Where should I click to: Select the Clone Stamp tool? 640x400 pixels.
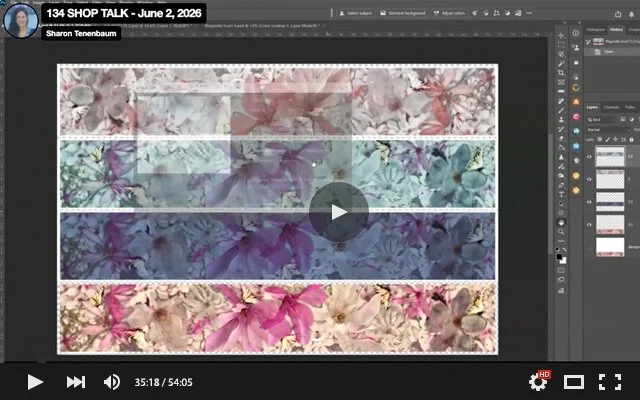[562, 120]
